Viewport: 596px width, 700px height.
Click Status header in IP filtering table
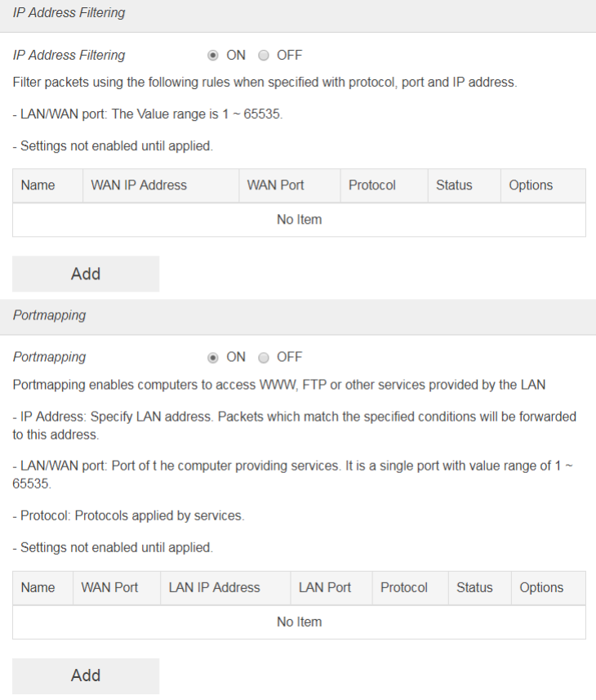(x=454, y=185)
